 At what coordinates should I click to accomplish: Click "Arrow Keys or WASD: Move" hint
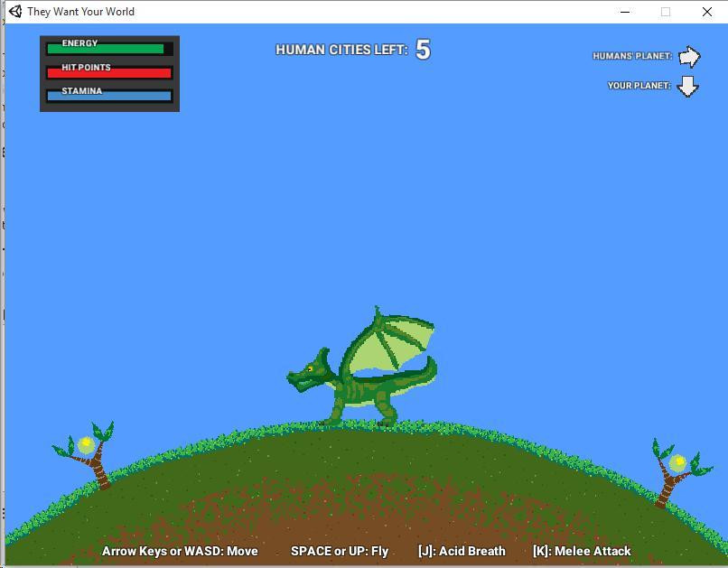(x=180, y=551)
